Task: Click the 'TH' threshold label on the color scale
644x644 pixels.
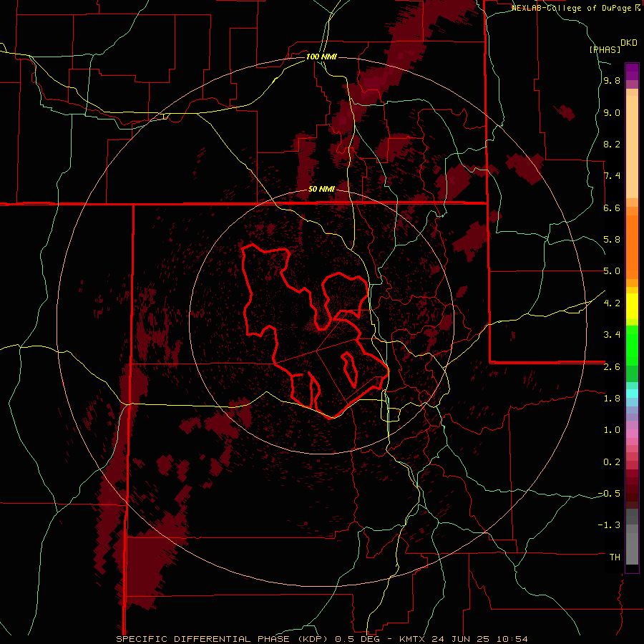Action: pos(615,557)
